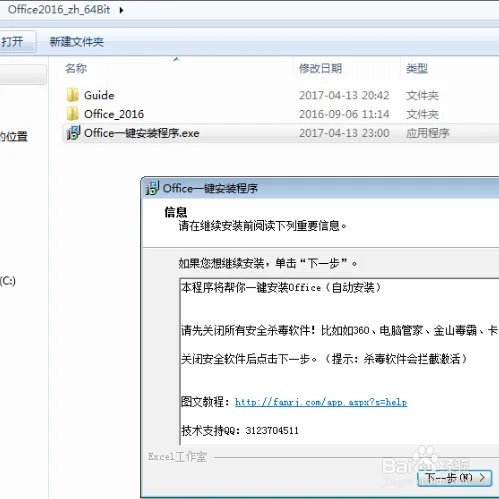Click the 技术支持QQ: 3123704511 line

(240, 430)
